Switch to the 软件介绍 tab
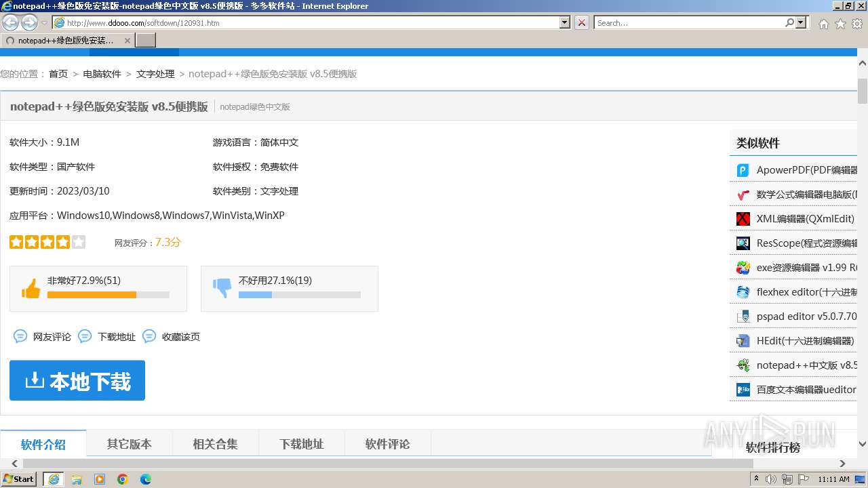This screenshot has height=488, width=868. click(43, 444)
